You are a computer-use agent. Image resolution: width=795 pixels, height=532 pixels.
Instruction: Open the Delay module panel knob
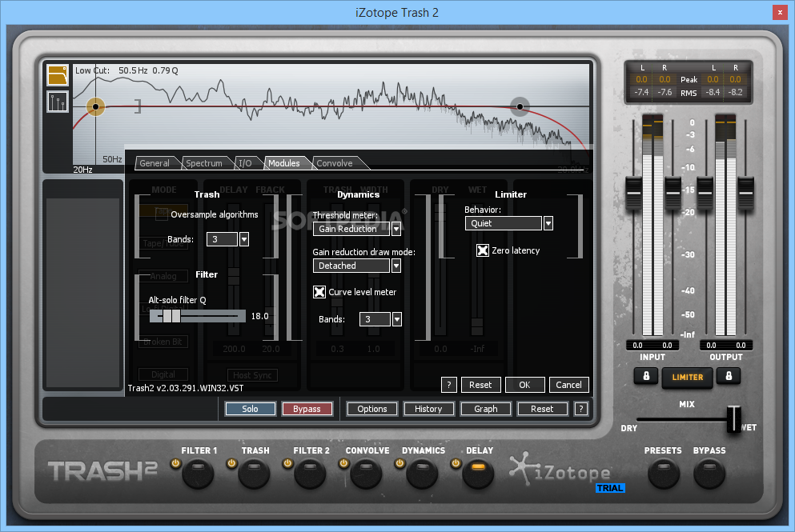478,474
